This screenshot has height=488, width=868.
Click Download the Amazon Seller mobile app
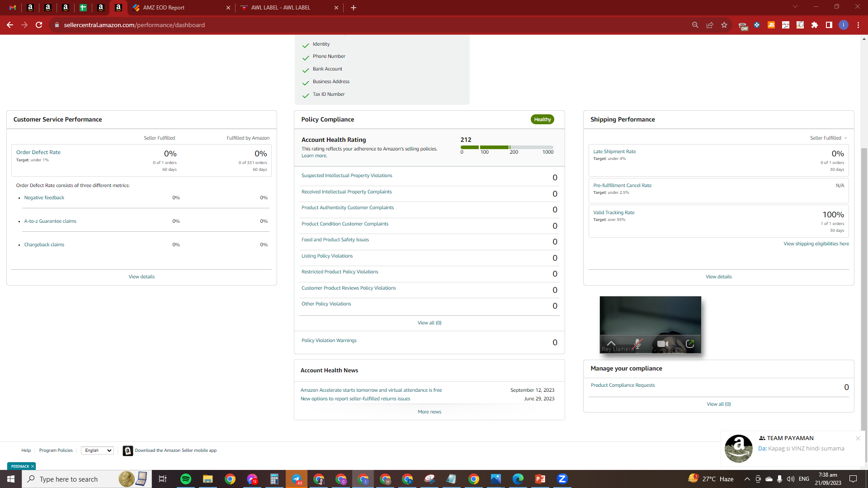(x=175, y=450)
